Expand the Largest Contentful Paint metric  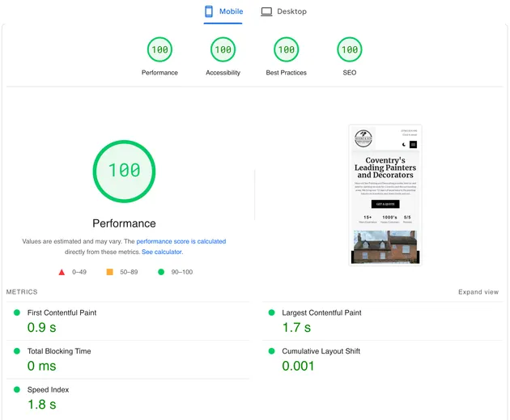tap(321, 312)
